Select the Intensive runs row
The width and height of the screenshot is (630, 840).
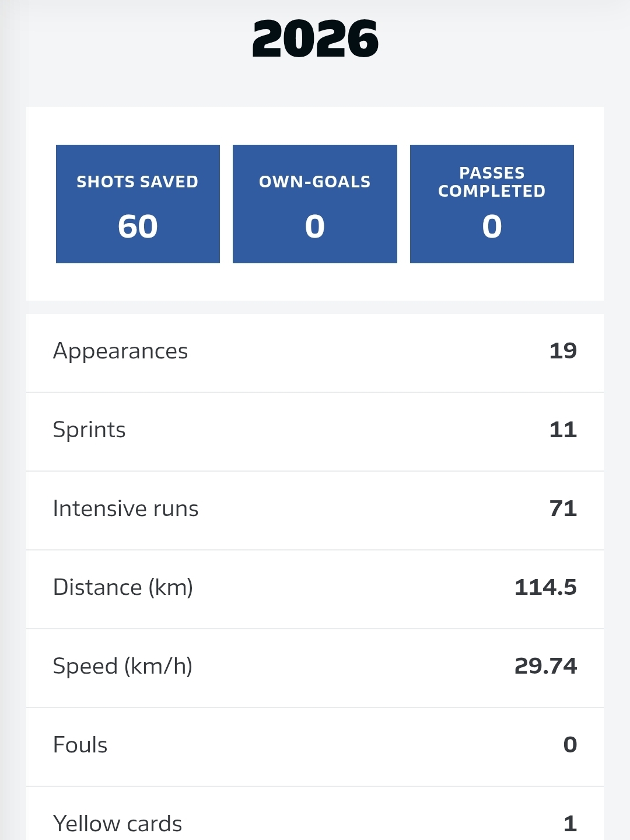[x=315, y=510]
